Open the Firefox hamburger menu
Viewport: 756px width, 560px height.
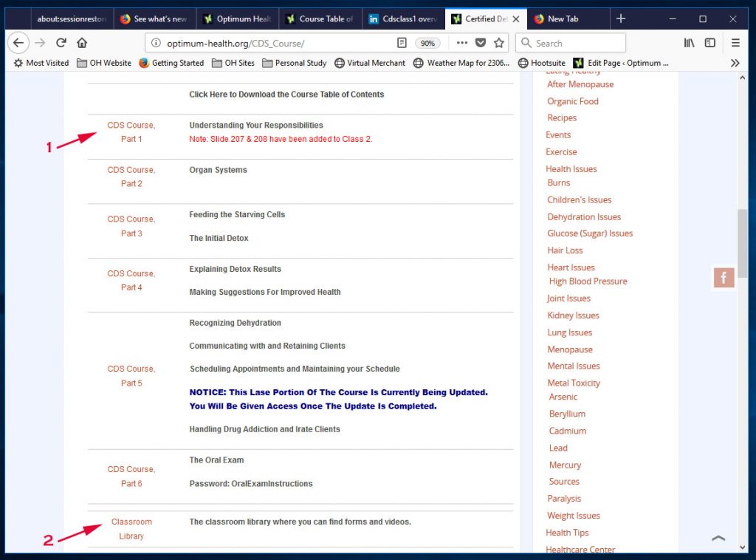(x=735, y=43)
